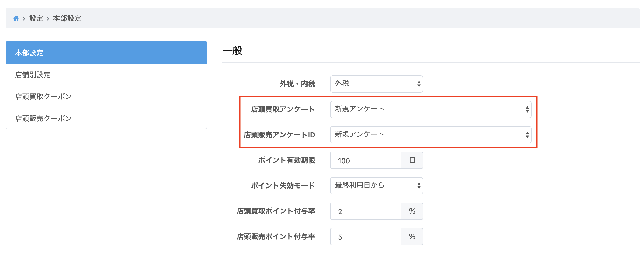Expand the 外税・内税 dropdown
644x260 pixels.
(376, 84)
